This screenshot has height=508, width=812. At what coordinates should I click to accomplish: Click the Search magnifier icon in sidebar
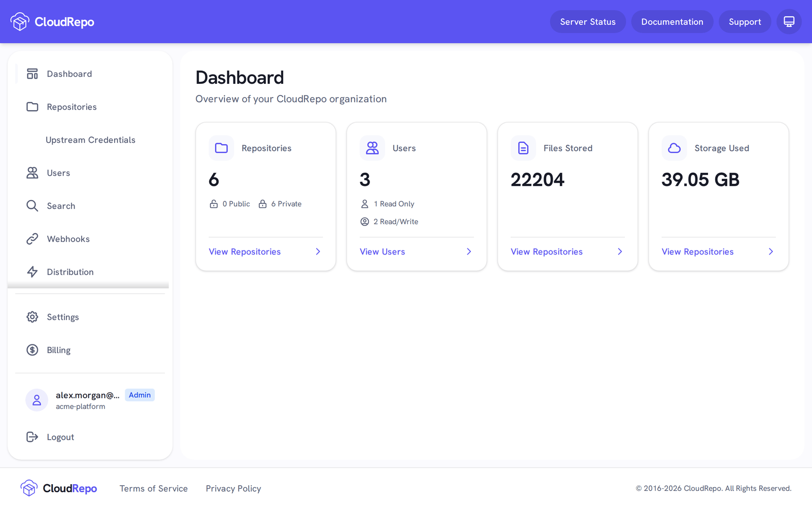coord(32,206)
